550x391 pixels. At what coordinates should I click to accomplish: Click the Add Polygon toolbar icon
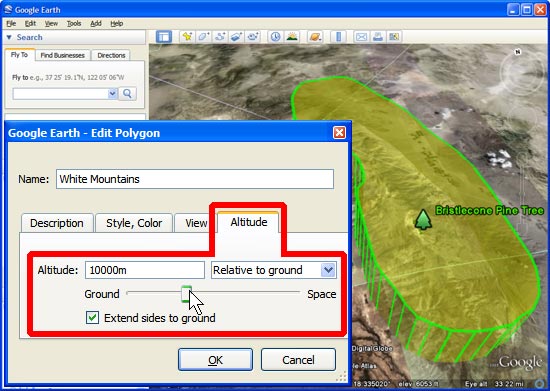pyautogui.click(x=203, y=36)
